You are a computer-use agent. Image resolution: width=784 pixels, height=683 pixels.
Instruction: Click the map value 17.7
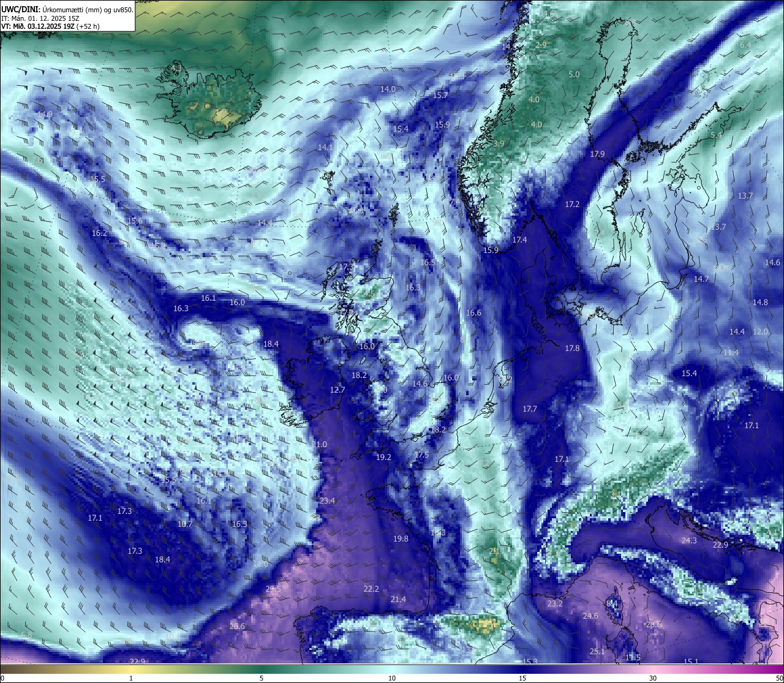click(x=530, y=409)
